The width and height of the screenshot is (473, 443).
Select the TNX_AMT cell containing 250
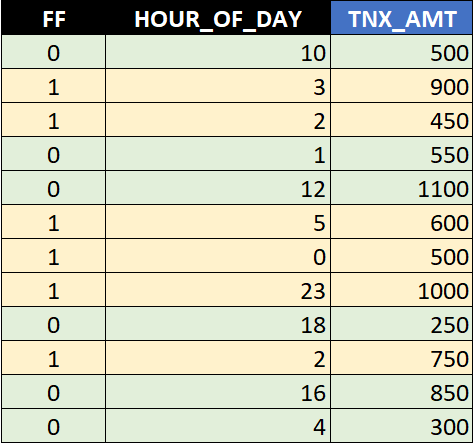pyautogui.click(x=402, y=324)
